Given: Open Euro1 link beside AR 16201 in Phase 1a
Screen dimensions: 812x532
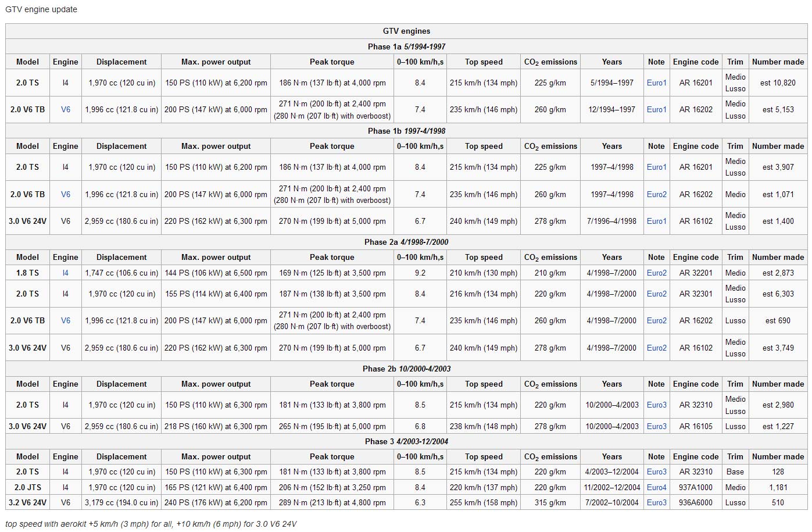Looking at the screenshot, I should pos(656,83).
